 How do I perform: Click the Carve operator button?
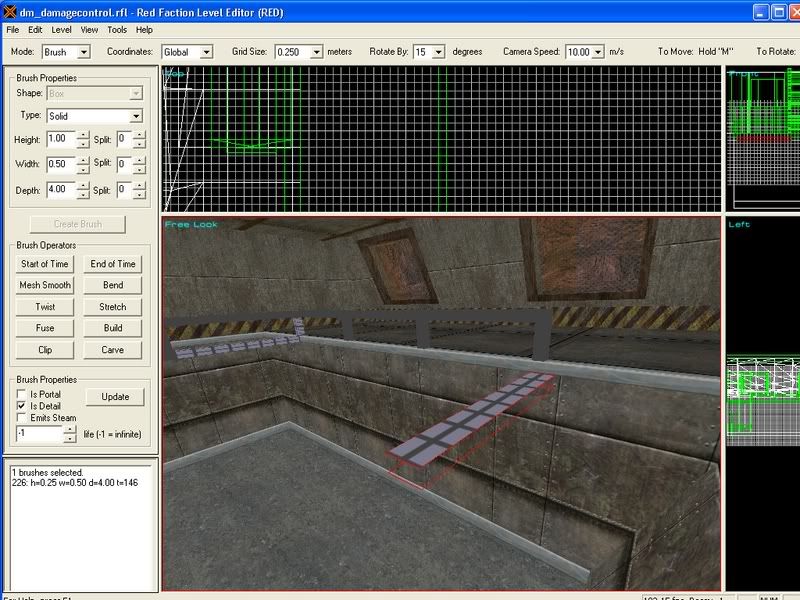coord(113,350)
